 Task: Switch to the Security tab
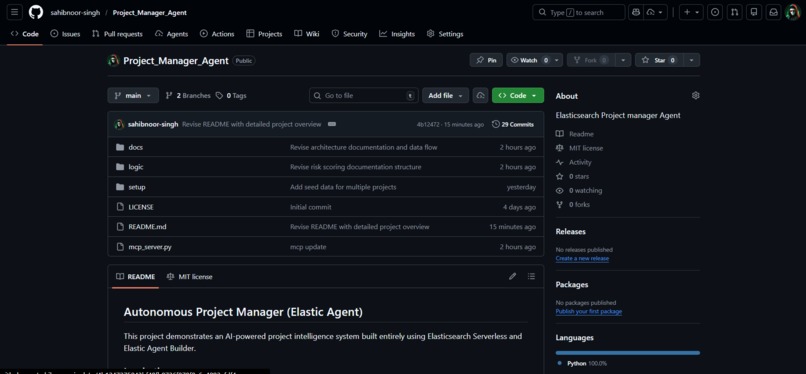350,34
